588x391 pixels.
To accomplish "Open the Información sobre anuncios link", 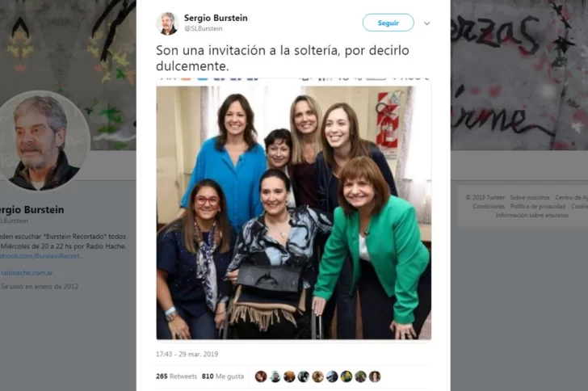I will click(531, 215).
